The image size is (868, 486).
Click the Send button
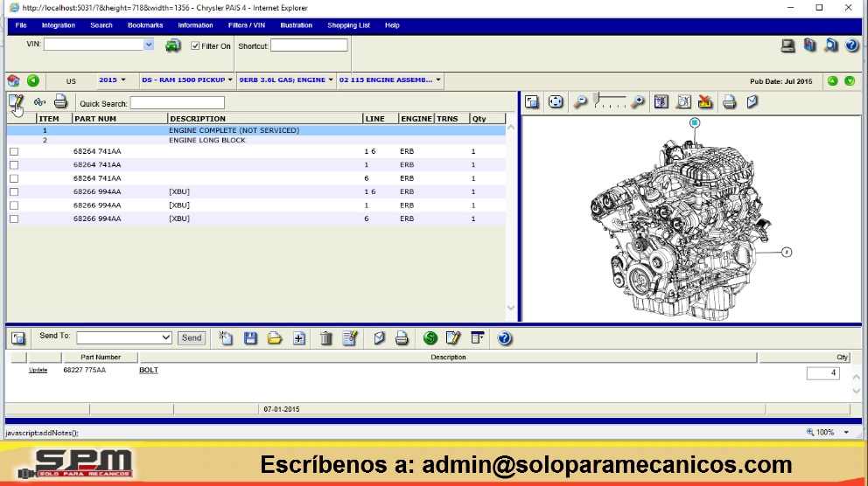pos(192,337)
